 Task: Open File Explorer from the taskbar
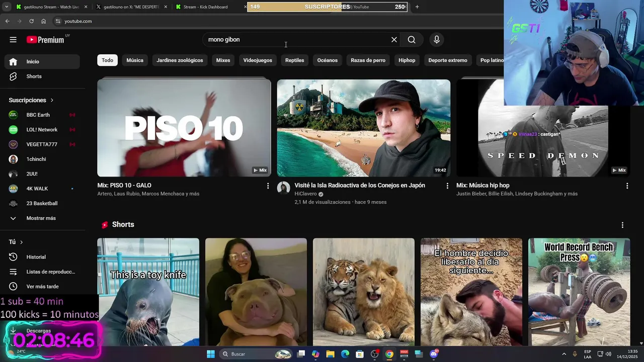330,354
